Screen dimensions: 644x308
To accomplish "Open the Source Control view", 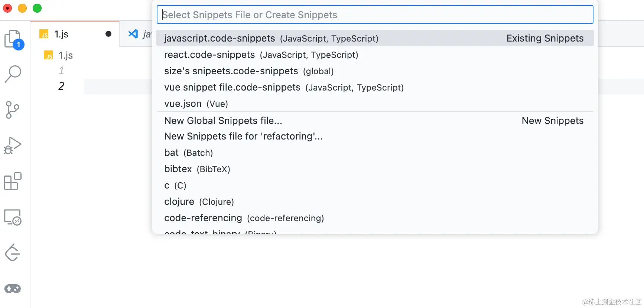I will coord(13,110).
